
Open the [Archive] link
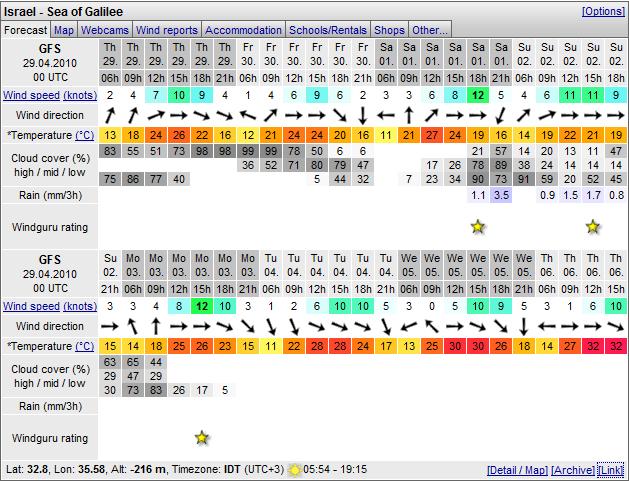[573, 470]
